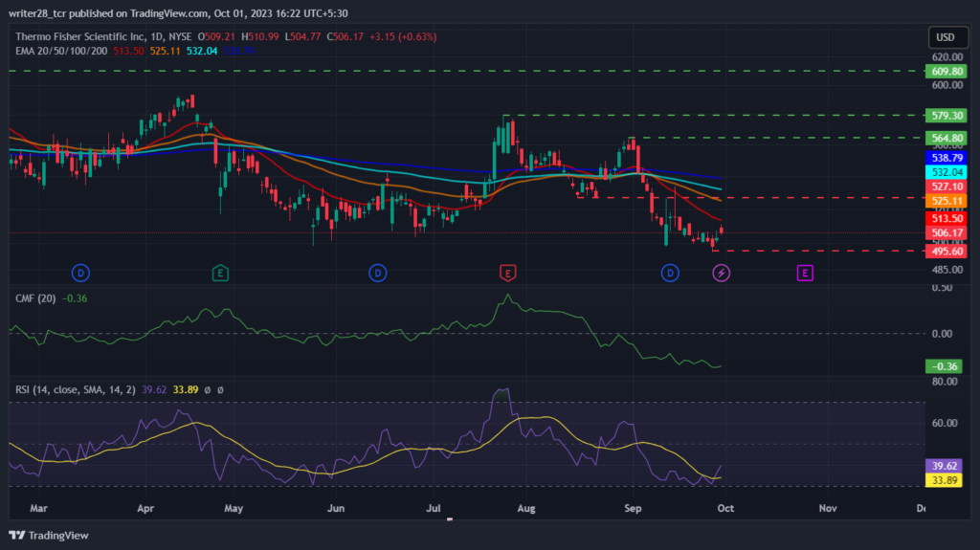Click the dividend marker dated mid-September
Image resolution: width=980 pixels, height=550 pixels.
coord(670,274)
